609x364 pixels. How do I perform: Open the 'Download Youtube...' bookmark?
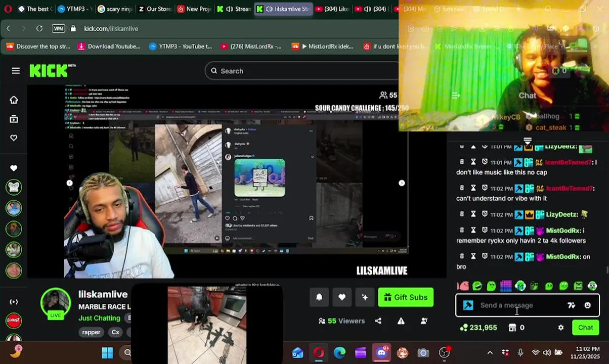click(109, 47)
